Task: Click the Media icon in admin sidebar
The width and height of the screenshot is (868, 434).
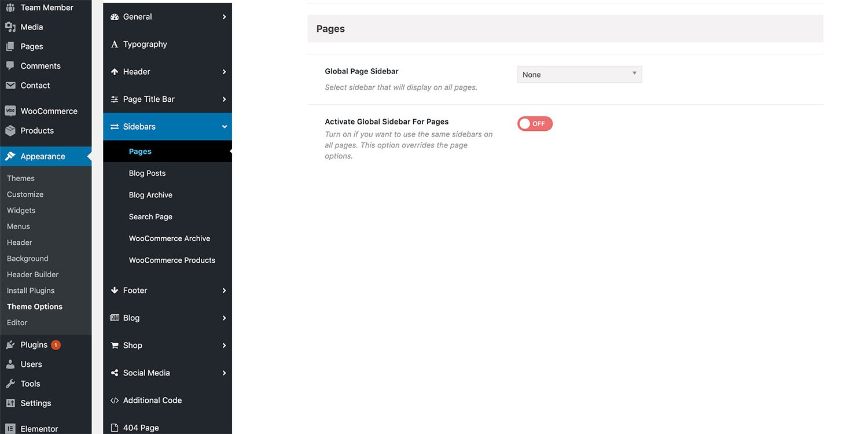Action: pyautogui.click(x=10, y=27)
